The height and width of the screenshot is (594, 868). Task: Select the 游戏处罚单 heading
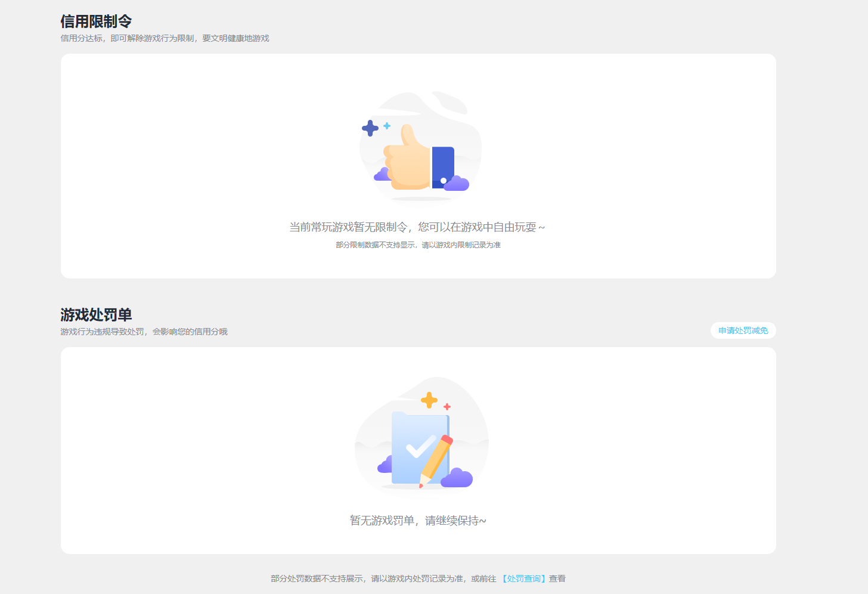tap(96, 315)
